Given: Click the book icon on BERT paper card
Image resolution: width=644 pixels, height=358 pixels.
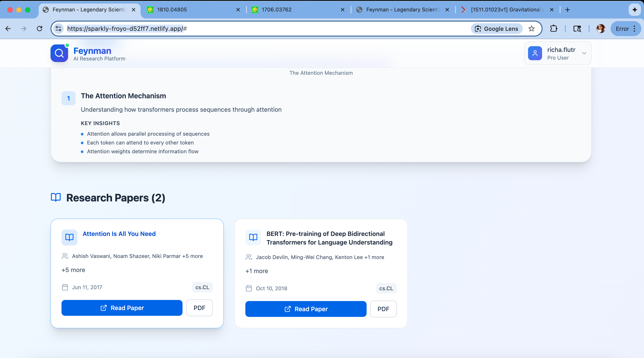Looking at the screenshot, I should pyautogui.click(x=253, y=237).
